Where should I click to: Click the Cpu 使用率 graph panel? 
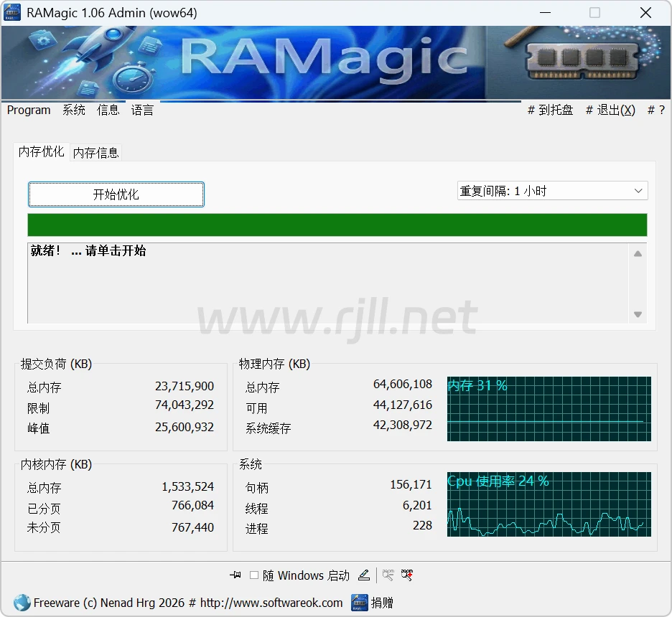tap(549, 504)
